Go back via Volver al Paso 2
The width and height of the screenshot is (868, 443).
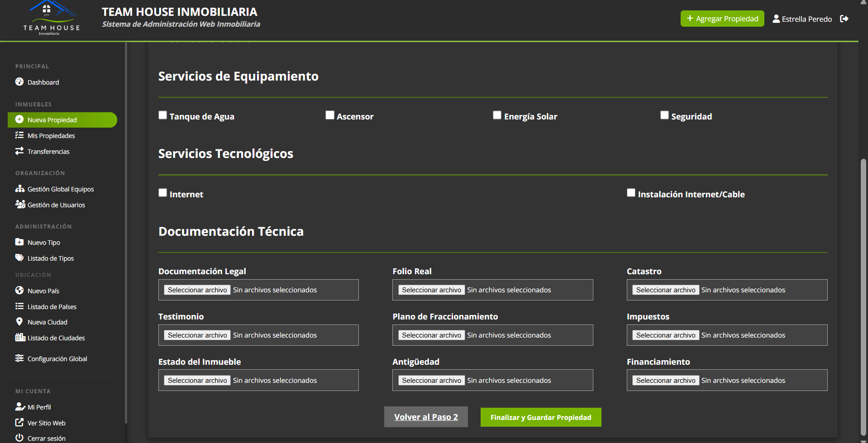[426, 417]
